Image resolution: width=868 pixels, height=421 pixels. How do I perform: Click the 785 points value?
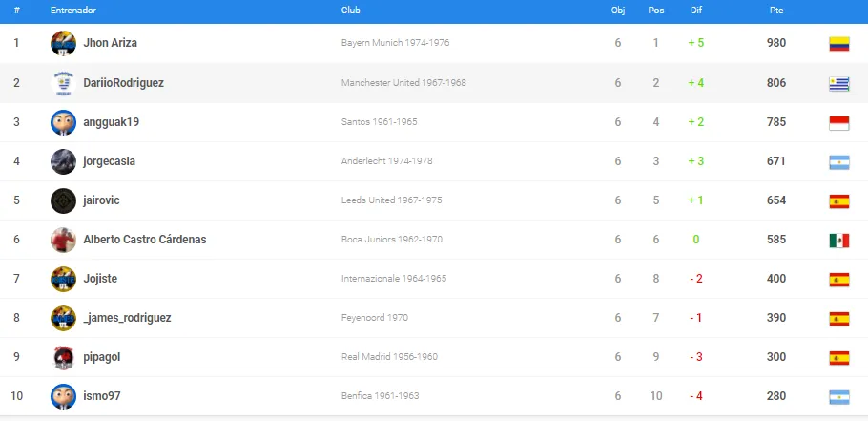coord(776,122)
